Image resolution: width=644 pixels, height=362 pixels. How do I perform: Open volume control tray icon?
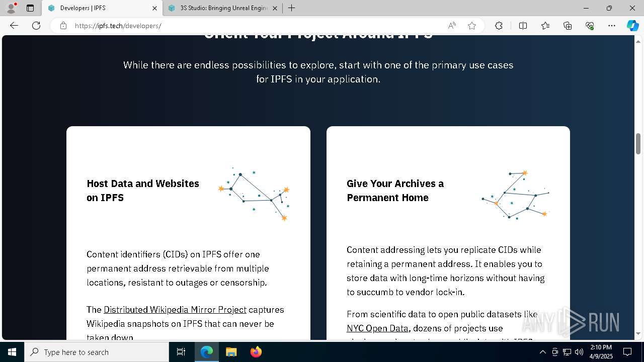579,352
